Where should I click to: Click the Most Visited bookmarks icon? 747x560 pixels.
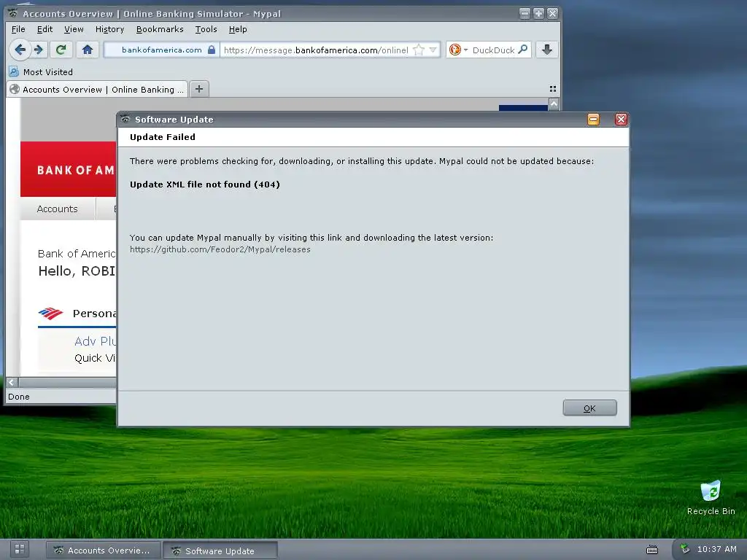pos(14,72)
